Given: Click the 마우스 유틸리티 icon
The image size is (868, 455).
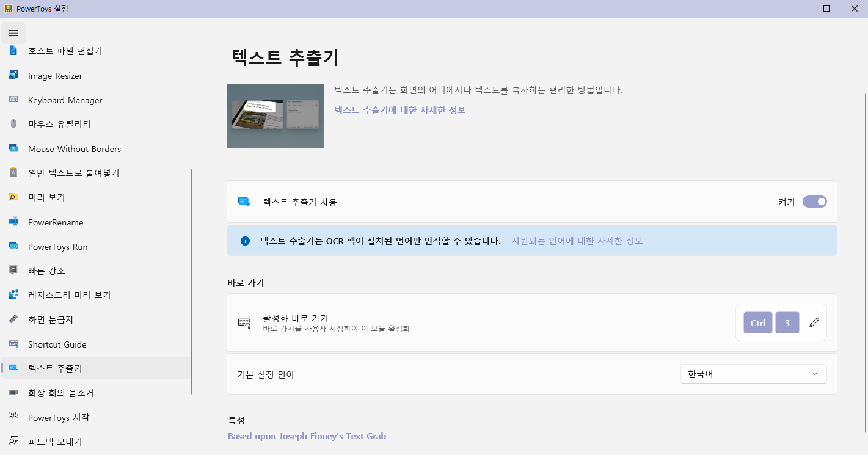Looking at the screenshot, I should click(x=13, y=124).
